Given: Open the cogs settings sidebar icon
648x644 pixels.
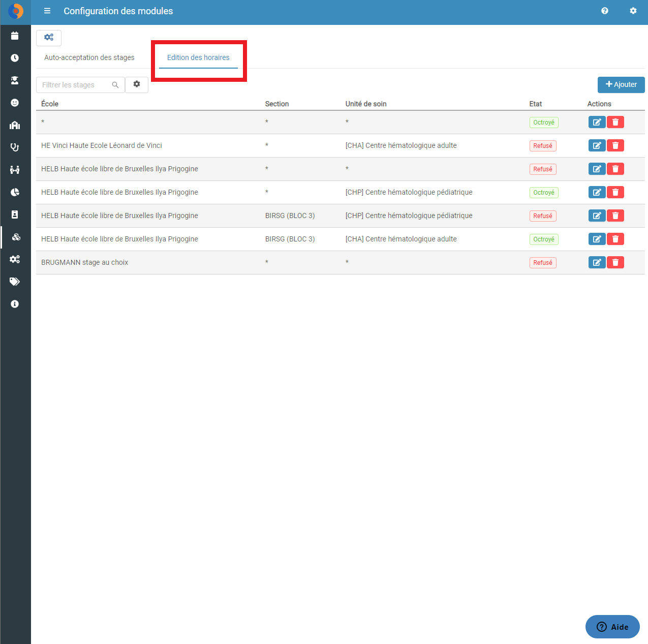Looking at the screenshot, I should pyautogui.click(x=15, y=259).
